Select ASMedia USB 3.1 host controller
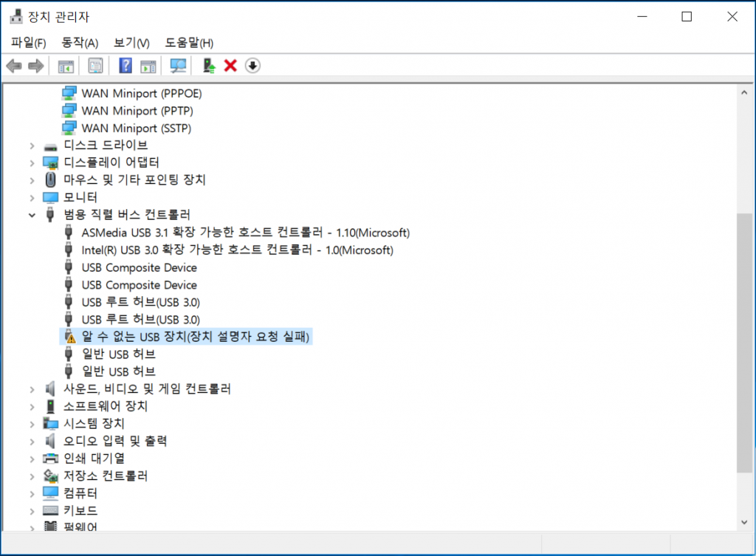The height and width of the screenshot is (556, 756). [245, 233]
